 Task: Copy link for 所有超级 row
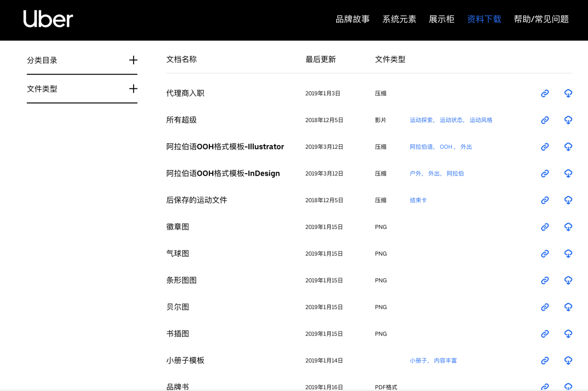(545, 120)
